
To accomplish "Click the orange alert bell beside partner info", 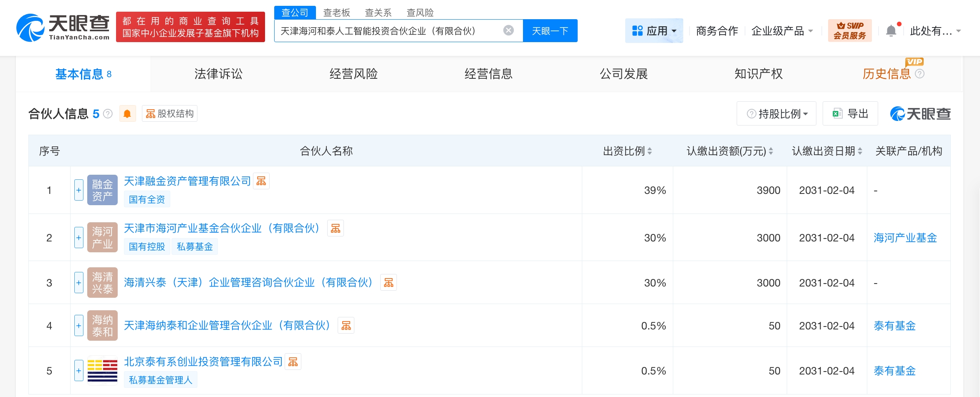I will point(127,114).
